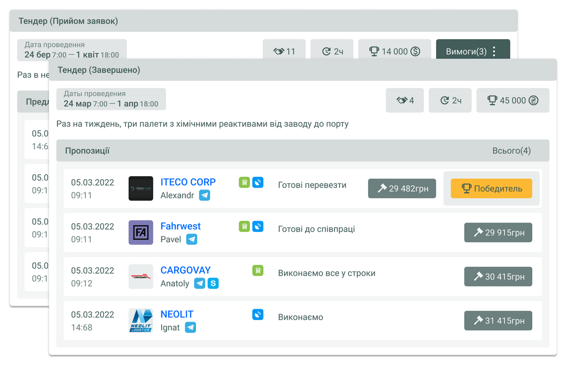588x372 pixels.
Task: Click the NEOLIT logo thumbnail
Action: [x=141, y=321]
